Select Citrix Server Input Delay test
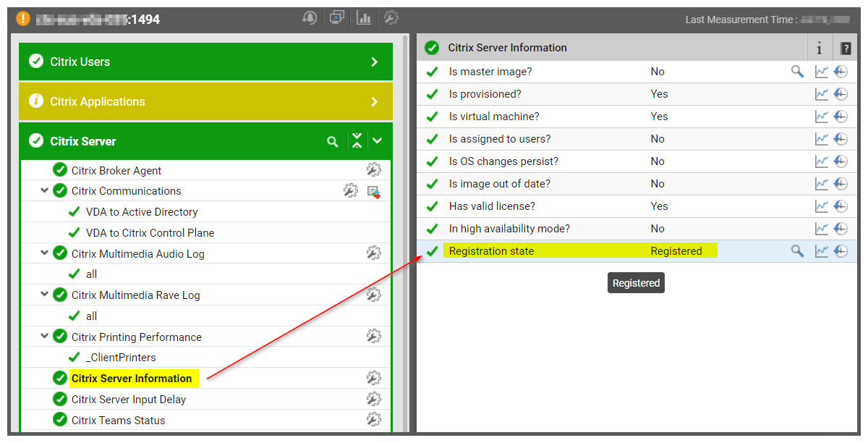 click(129, 400)
